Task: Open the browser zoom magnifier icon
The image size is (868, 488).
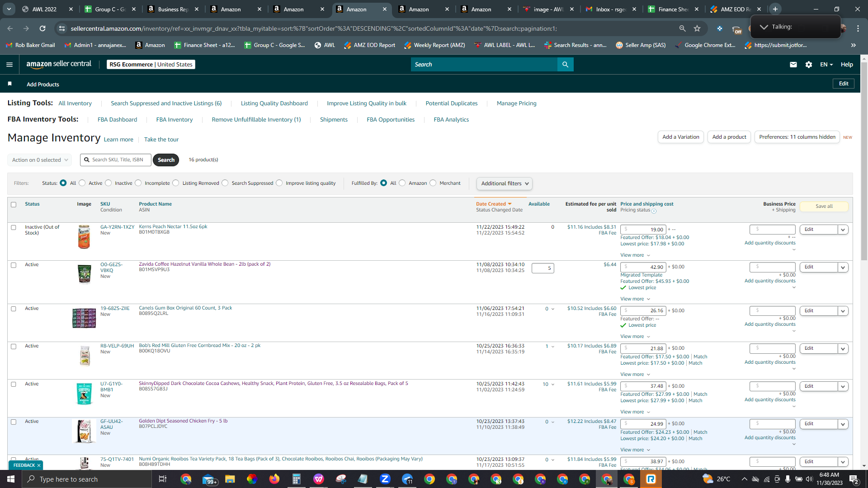Action: tap(682, 28)
